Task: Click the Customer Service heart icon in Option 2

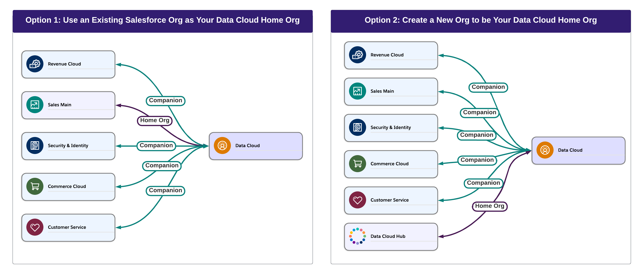Action: 357,200
